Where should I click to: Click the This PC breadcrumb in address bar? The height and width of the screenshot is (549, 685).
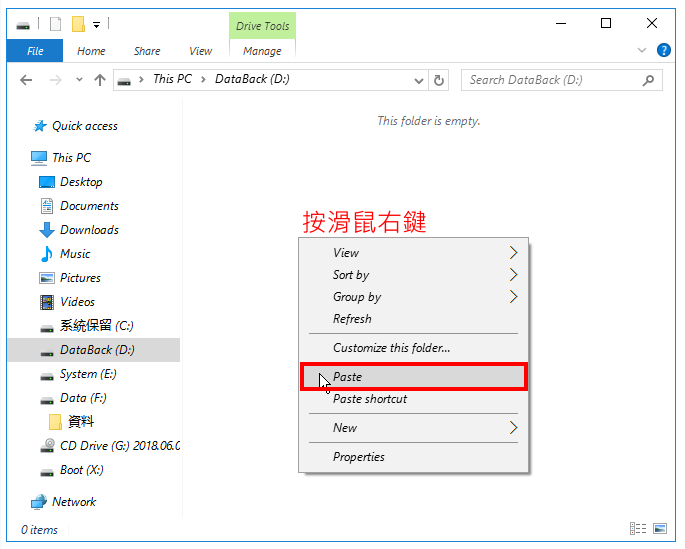tap(172, 79)
